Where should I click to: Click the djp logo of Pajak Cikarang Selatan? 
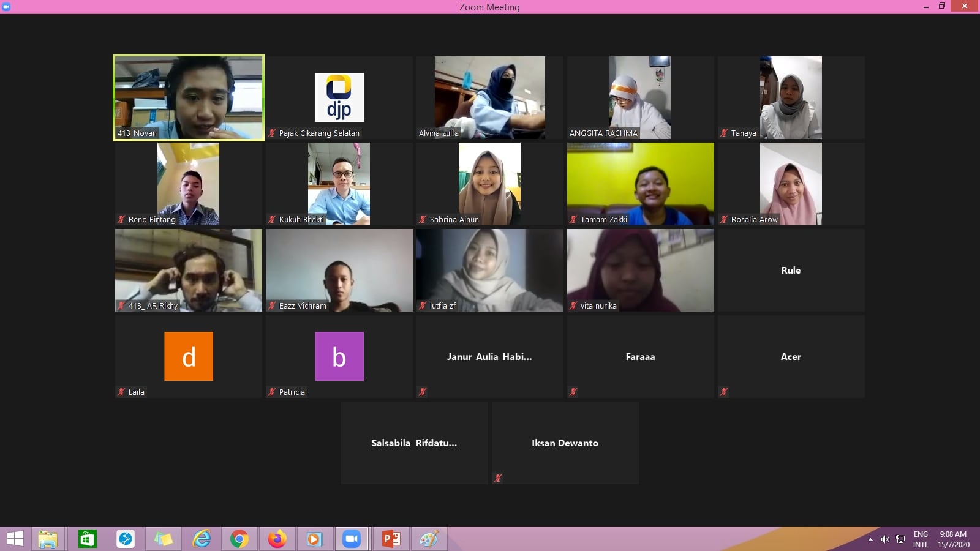(x=339, y=97)
